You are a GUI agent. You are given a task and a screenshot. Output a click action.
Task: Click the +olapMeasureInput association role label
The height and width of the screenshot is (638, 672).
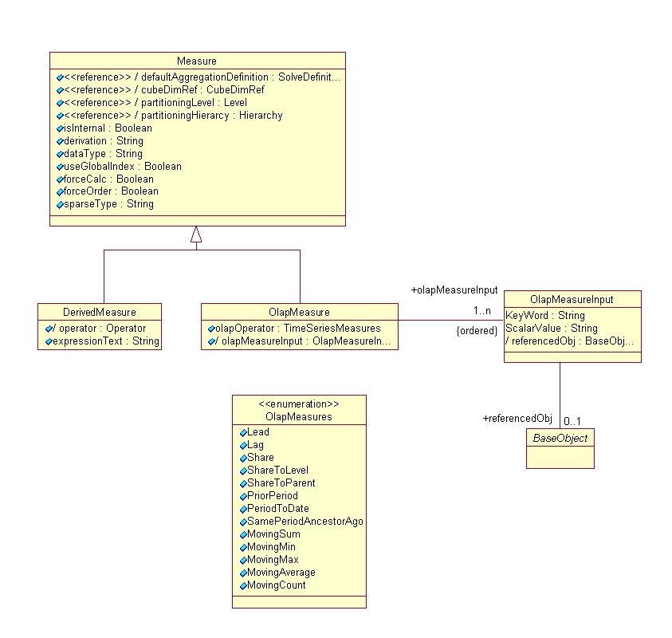point(454,290)
